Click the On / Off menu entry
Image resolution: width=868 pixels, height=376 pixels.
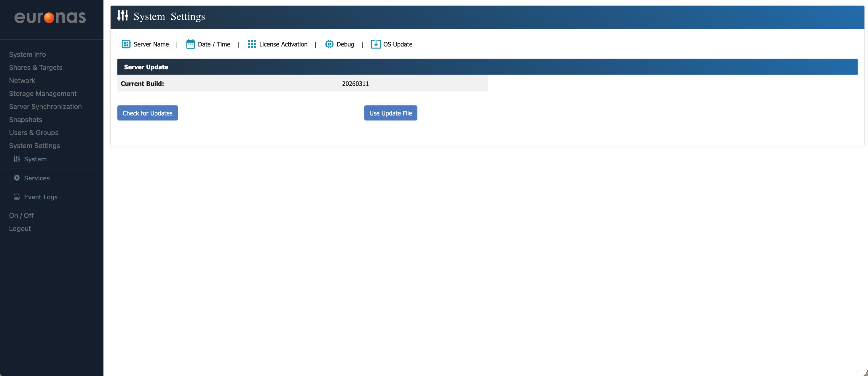(21, 216)
